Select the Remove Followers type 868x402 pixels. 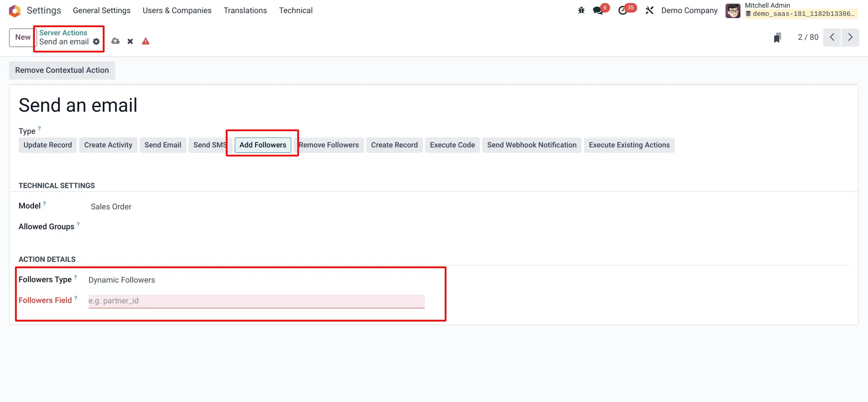[x=329, y=145]
